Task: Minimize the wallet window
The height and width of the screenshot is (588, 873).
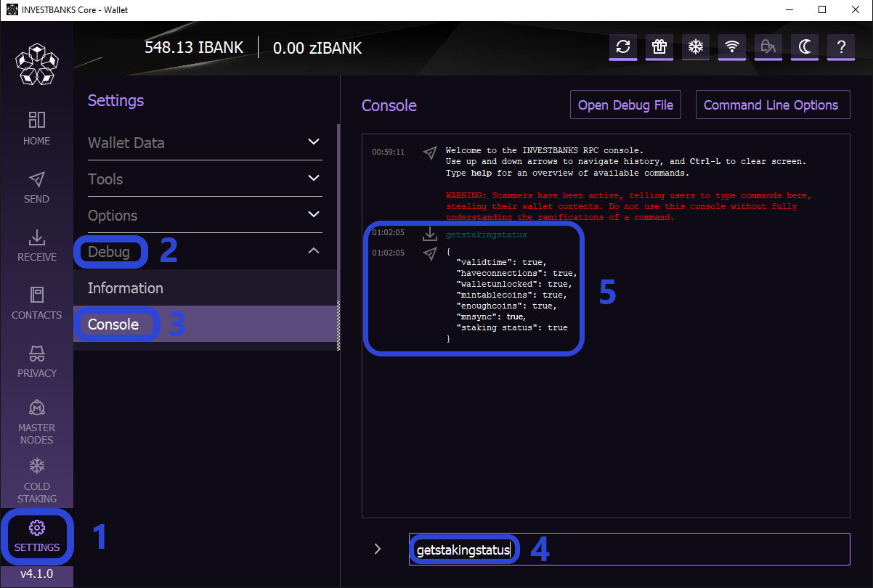Action: [x=789, y=9]
